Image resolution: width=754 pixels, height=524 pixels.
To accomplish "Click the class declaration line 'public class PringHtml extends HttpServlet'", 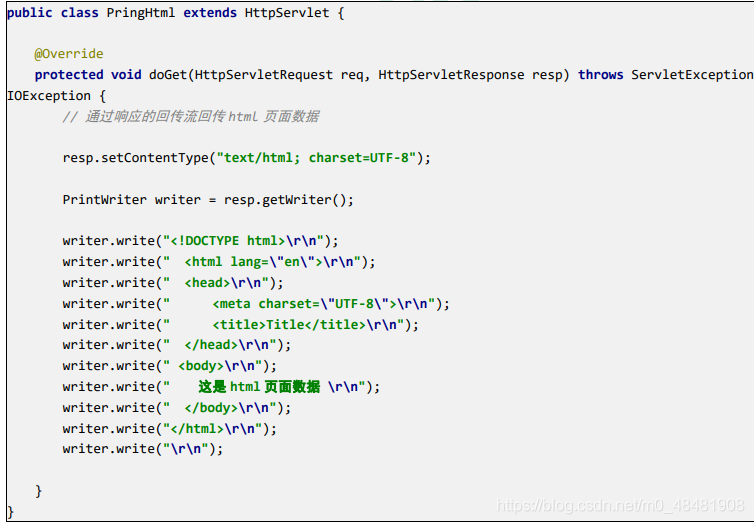I will point(176,13).
